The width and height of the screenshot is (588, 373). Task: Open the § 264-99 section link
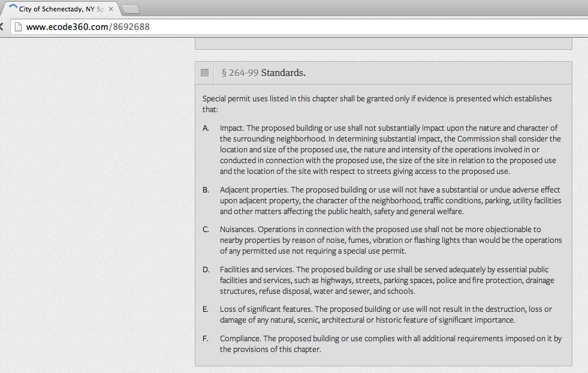coord(240,73)
